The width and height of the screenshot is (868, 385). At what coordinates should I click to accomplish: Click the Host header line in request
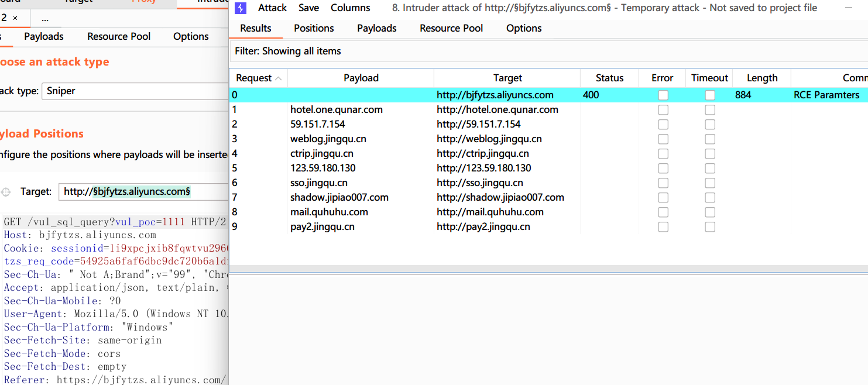[x=80, y=235]
